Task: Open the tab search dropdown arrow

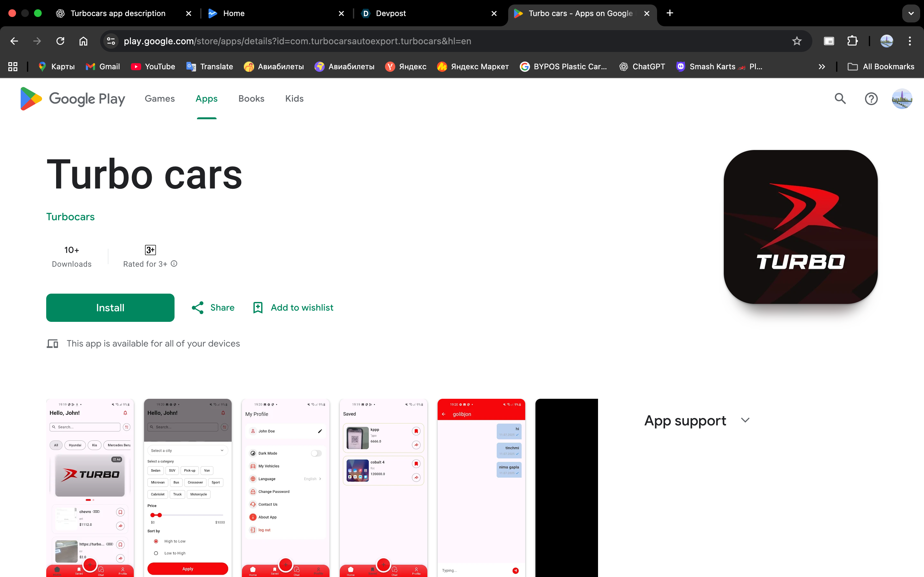Action: click(x=911, y=13)
